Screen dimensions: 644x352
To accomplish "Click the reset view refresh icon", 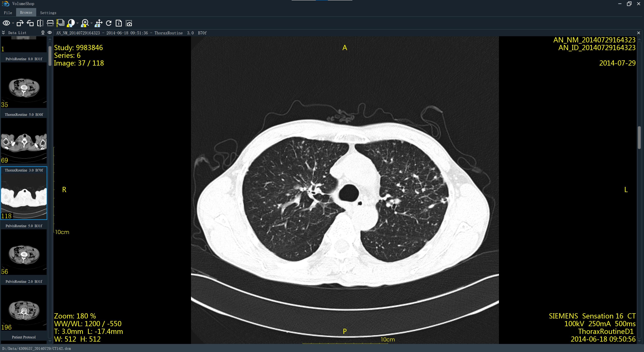I will (x=109, y=23).
